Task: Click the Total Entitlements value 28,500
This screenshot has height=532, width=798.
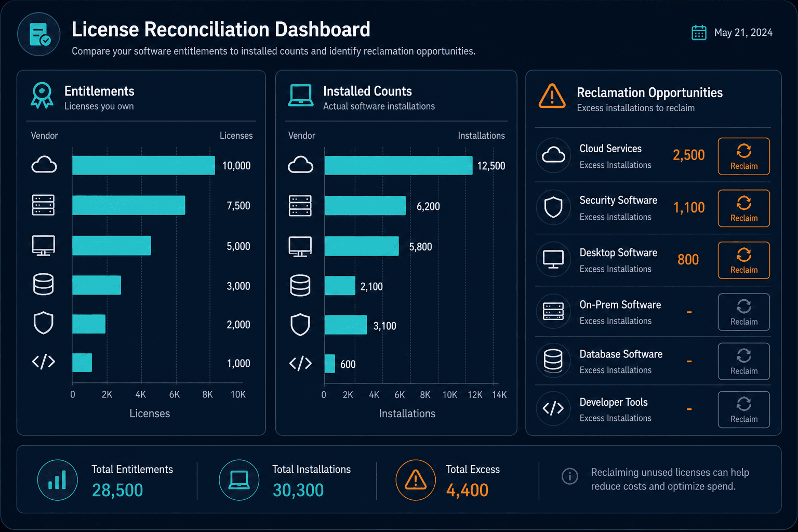Action: click(117, 490)
